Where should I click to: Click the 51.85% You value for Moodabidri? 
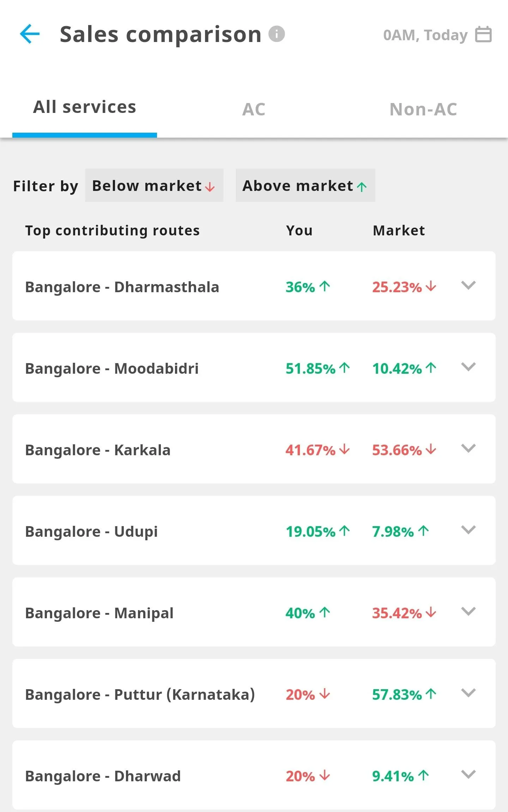click(x=310, y=369)
